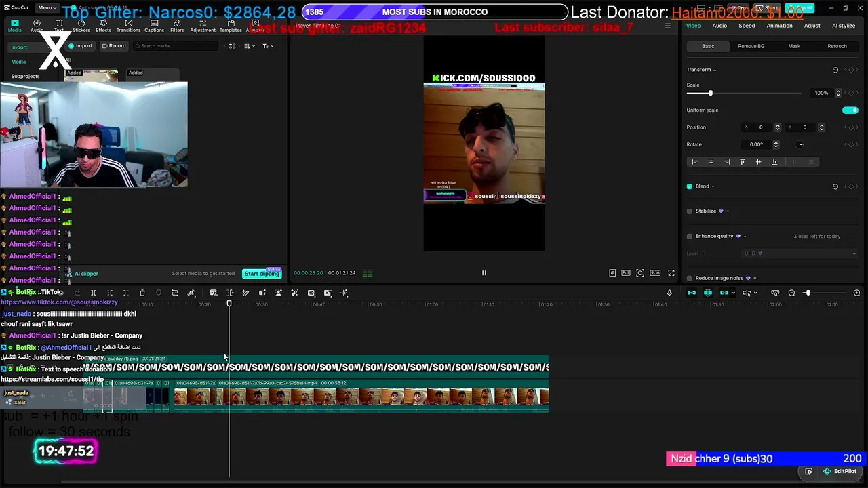The width and height of the screenshot is (868, 488).
Task: Align clip to the top edge
Action: 743,162
